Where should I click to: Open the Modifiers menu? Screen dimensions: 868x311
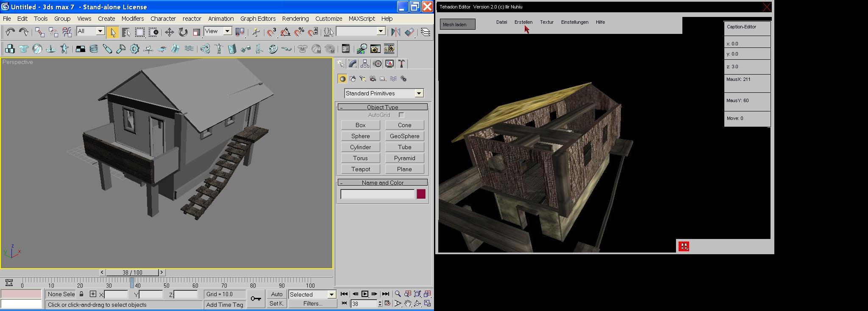coord(132,19)
